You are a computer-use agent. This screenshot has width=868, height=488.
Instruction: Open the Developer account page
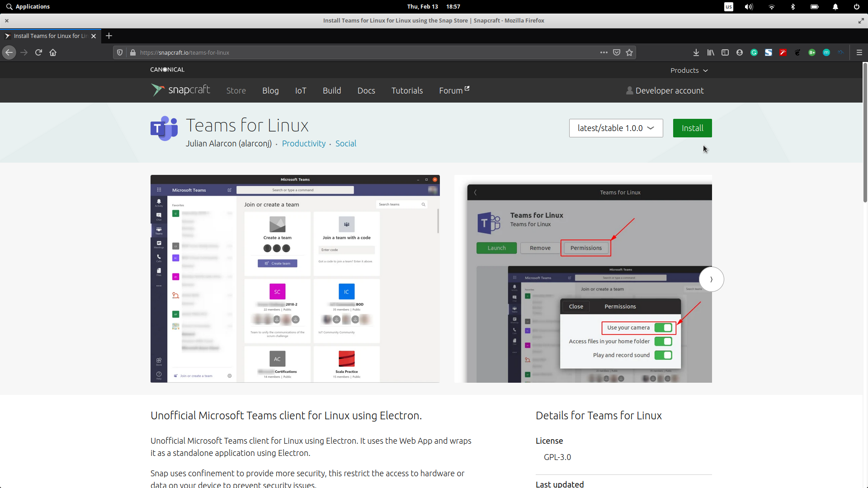(665, 90)
